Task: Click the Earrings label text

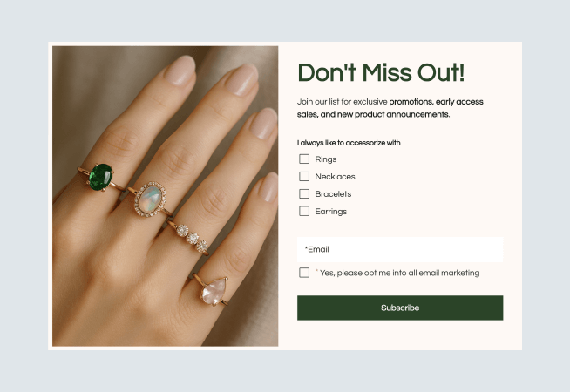Action: (331, 212)
